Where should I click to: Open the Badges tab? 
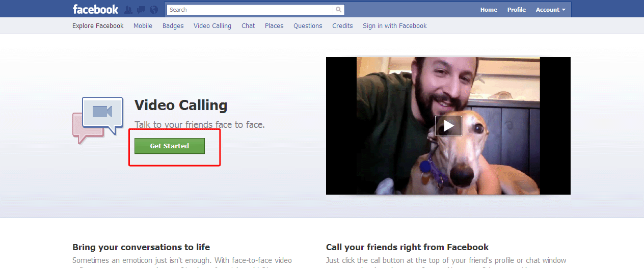173,26
